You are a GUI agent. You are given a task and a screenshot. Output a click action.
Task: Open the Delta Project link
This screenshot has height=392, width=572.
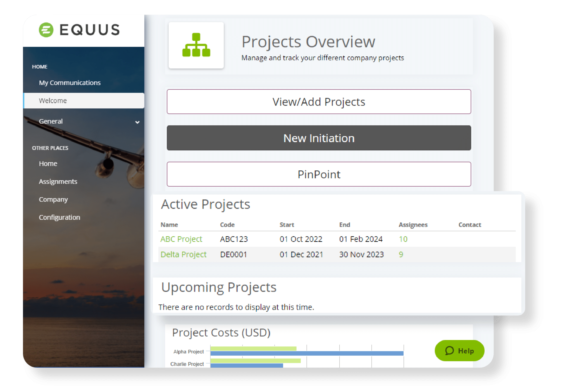(183, 254)
